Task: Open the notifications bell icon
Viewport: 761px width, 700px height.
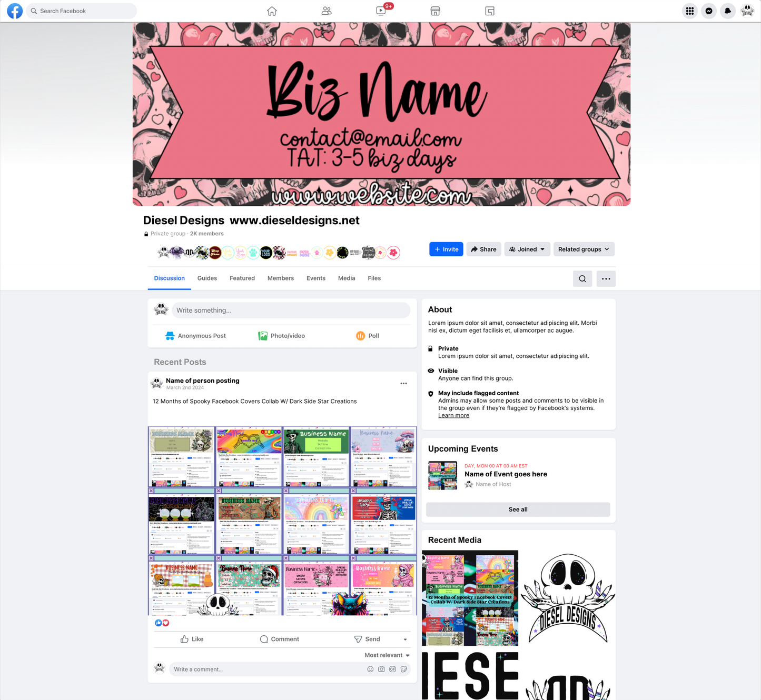Action: [728, 11]
